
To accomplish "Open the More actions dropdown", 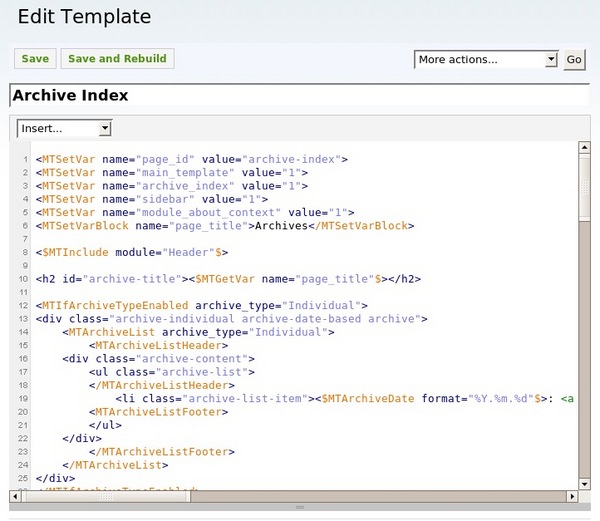I will point(486,60).
